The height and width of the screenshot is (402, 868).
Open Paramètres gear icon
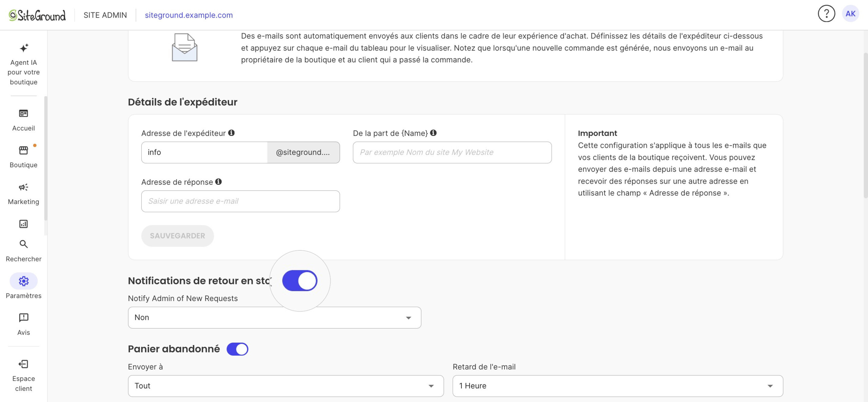pos(24,281)
